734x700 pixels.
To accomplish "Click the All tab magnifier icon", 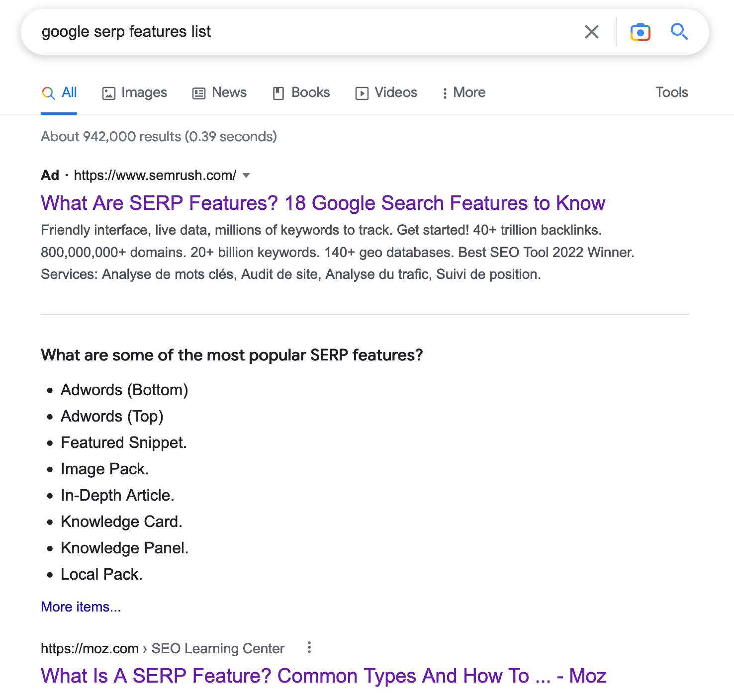I will 48,92.
